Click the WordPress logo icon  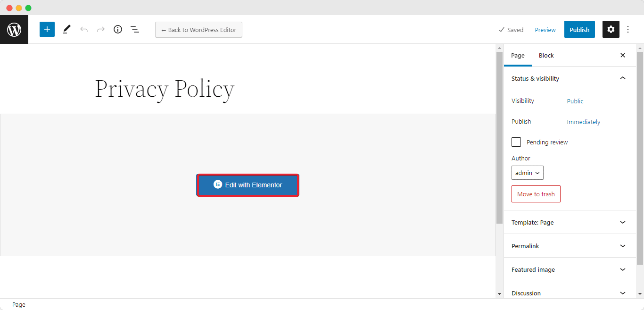pos(14,29)
